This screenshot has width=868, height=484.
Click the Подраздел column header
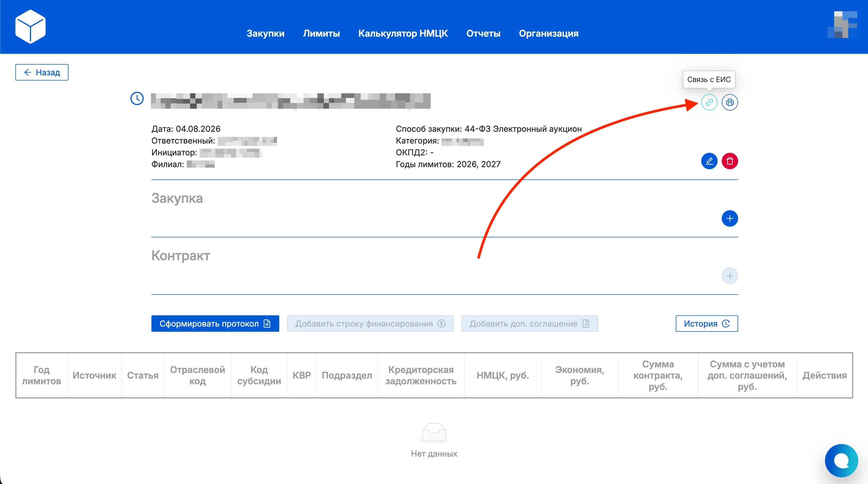(347, 376)
